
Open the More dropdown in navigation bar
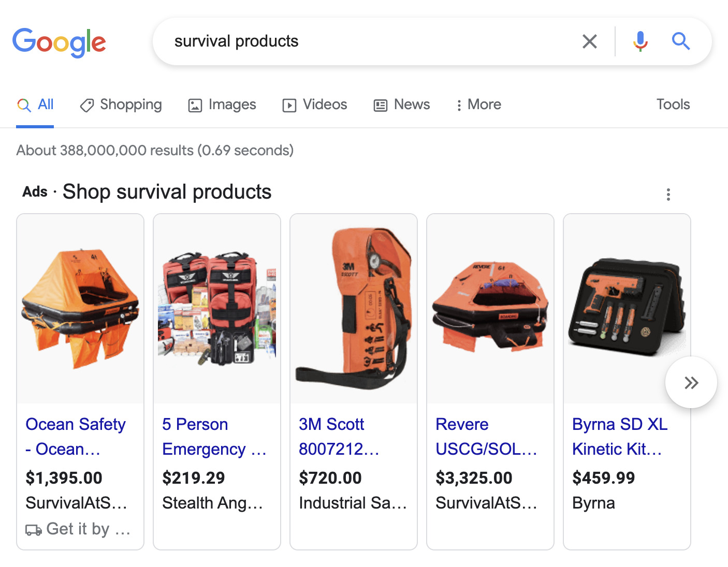tap(478, 105)
